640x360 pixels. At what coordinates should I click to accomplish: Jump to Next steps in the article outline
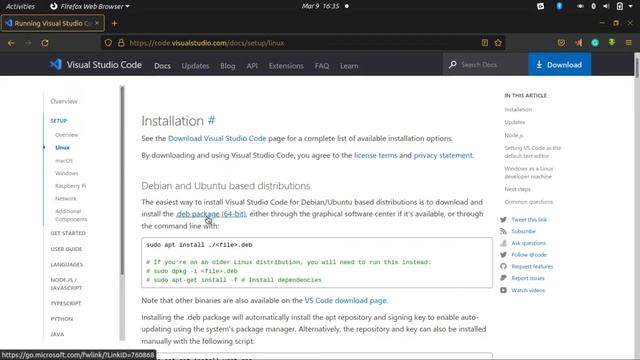tap(517, 189)
